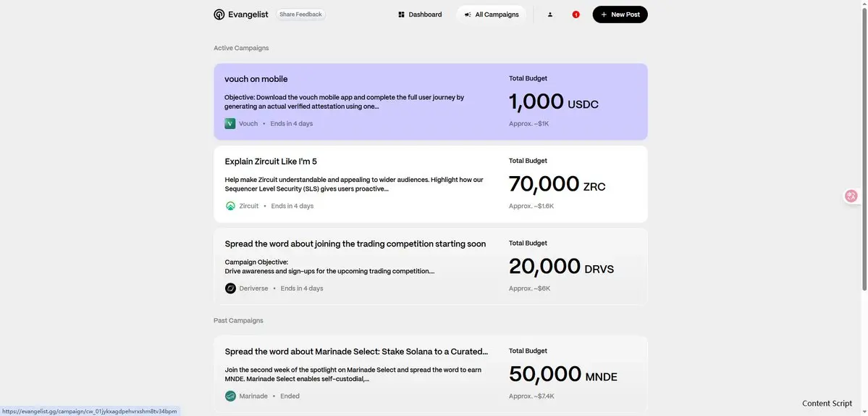
Task: Click the Vouch project avatar icon
Action: (x=230, y=123)
